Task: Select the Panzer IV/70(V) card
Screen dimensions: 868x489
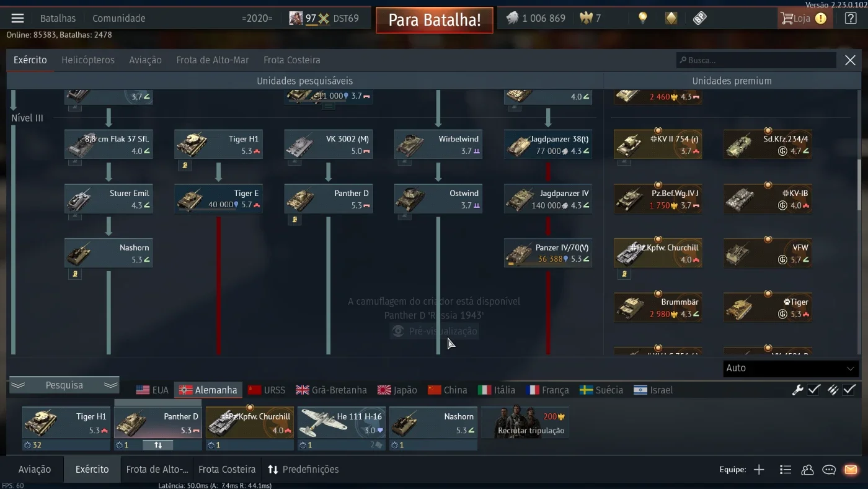Action: 548,253
